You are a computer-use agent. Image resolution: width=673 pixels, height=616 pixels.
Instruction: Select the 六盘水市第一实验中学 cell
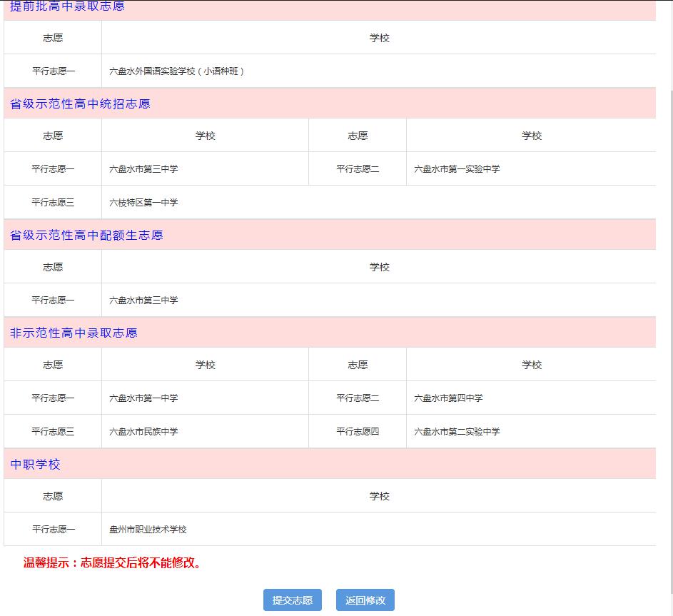[457, 168]
